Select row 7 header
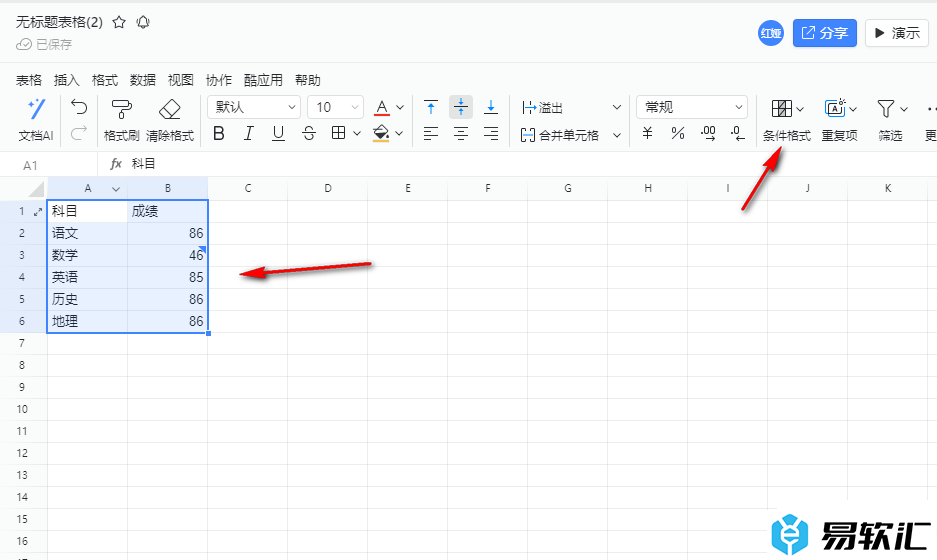937x560 pixels. click(x=22, y=343)
